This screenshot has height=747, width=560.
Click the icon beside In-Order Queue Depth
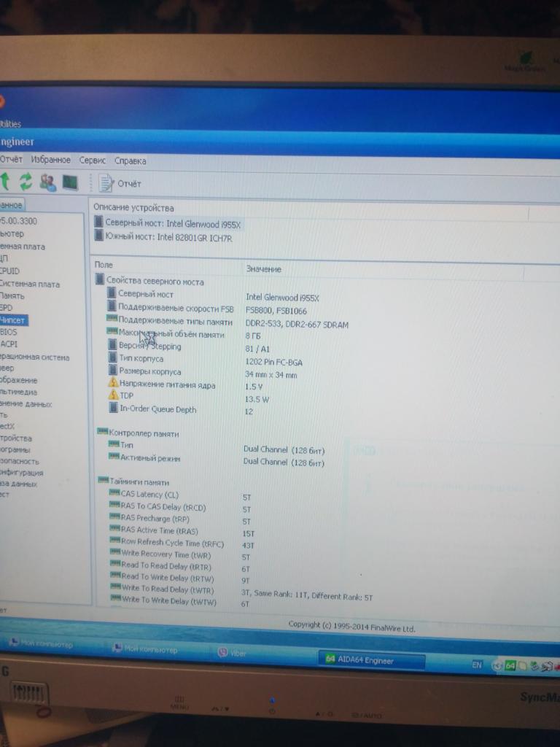[113, 408]
